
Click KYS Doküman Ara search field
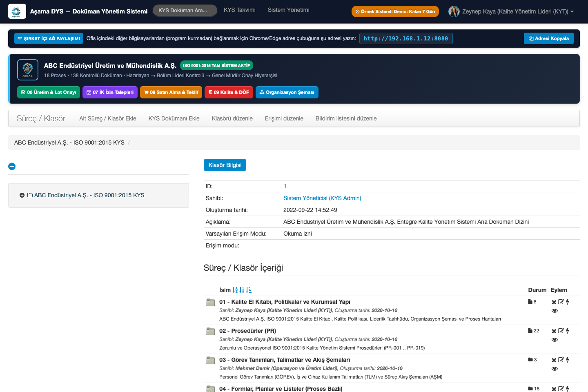coord(185,11)
